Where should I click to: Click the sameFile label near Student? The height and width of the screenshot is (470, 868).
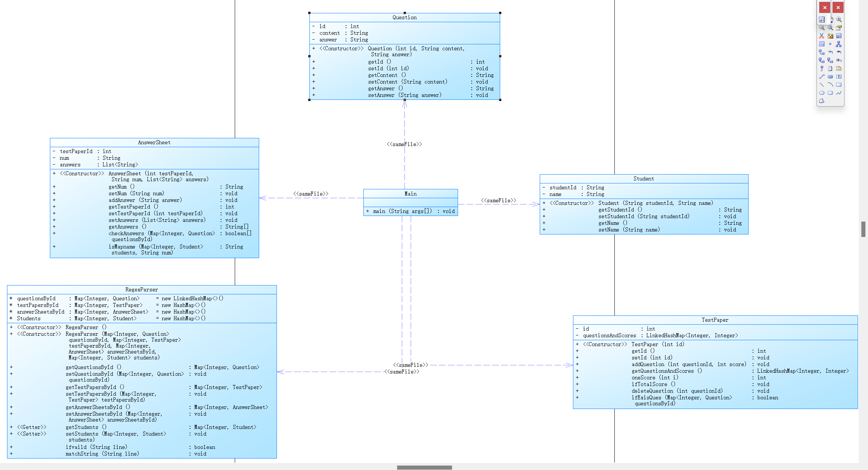pos(498,200)
